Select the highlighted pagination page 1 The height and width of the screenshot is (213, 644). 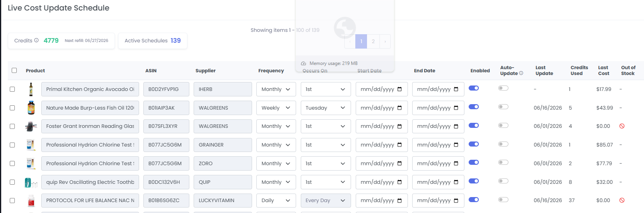361,41
